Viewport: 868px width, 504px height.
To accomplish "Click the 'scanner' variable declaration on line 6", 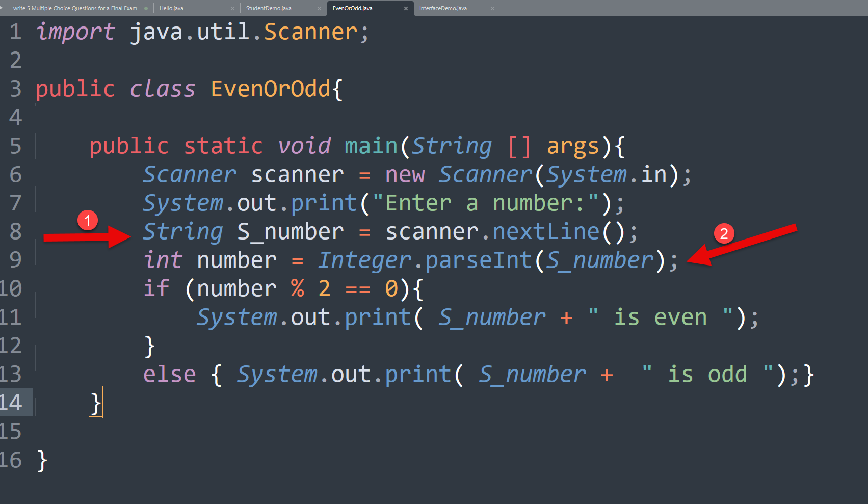I will pos(298,175).
